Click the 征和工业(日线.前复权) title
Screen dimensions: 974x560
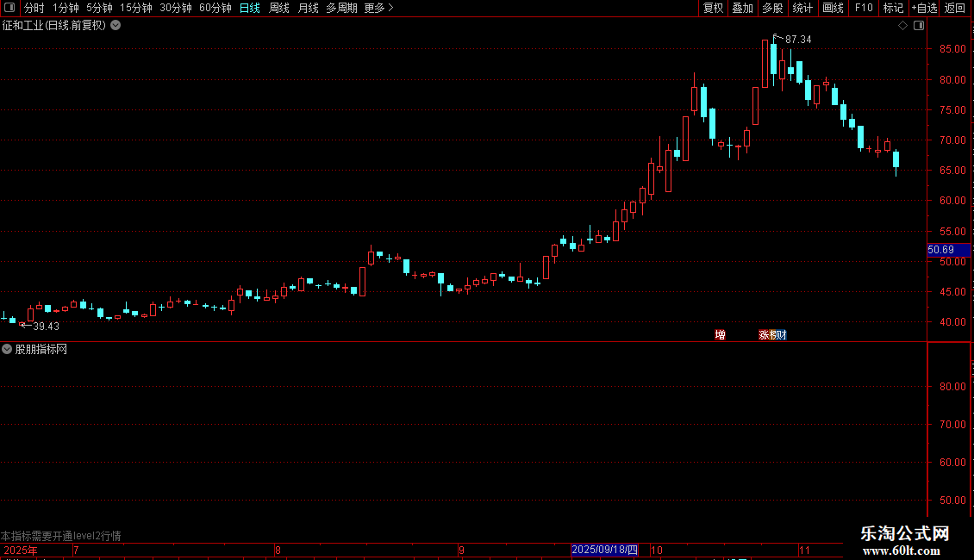[54, 26]
